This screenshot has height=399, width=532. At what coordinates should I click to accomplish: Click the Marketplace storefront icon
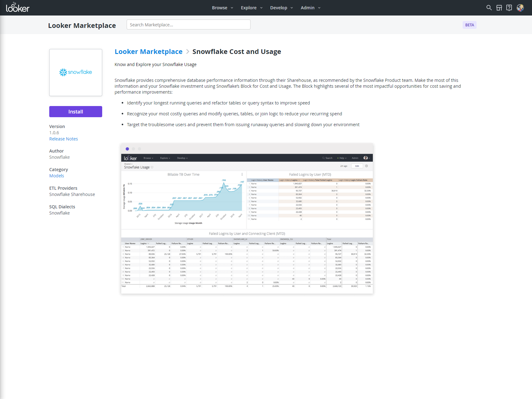click(499, 7)
